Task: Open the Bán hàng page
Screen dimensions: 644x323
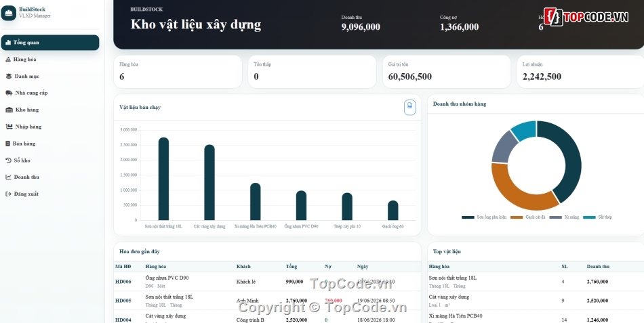Action: [x=50, y=144]
